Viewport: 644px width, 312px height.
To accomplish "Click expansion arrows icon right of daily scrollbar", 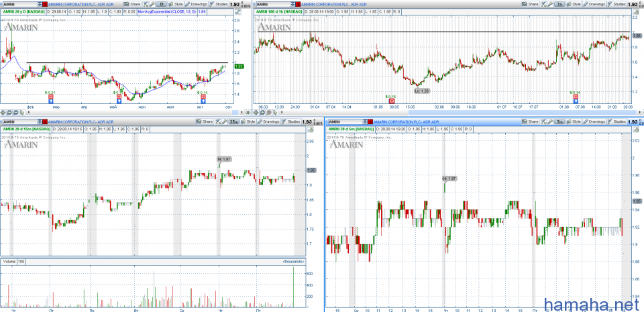I will click(248, 113).
